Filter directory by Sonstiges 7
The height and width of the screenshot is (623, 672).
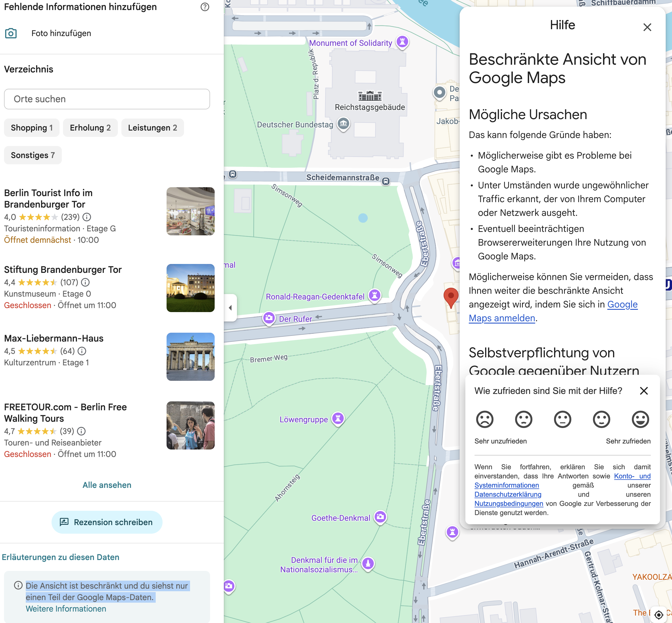pos(33,155)
